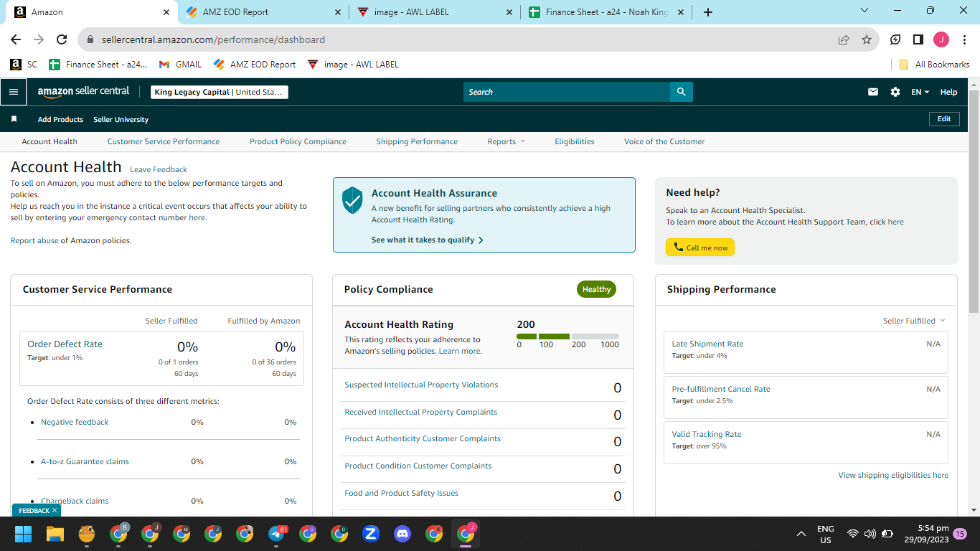The image size is (980, 551).
Task: Click the Chrome address bar URL
Action: (x=213, y=40)
